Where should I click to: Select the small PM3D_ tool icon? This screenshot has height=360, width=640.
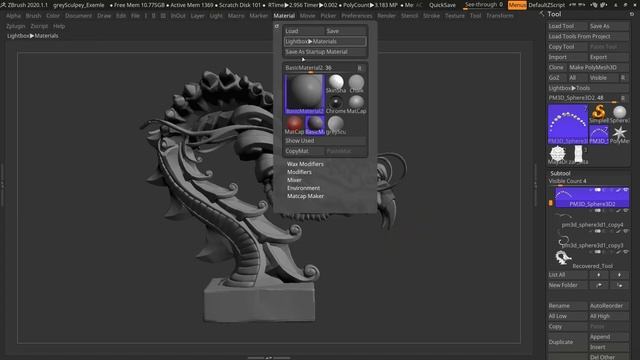click(x=598, y=134)
